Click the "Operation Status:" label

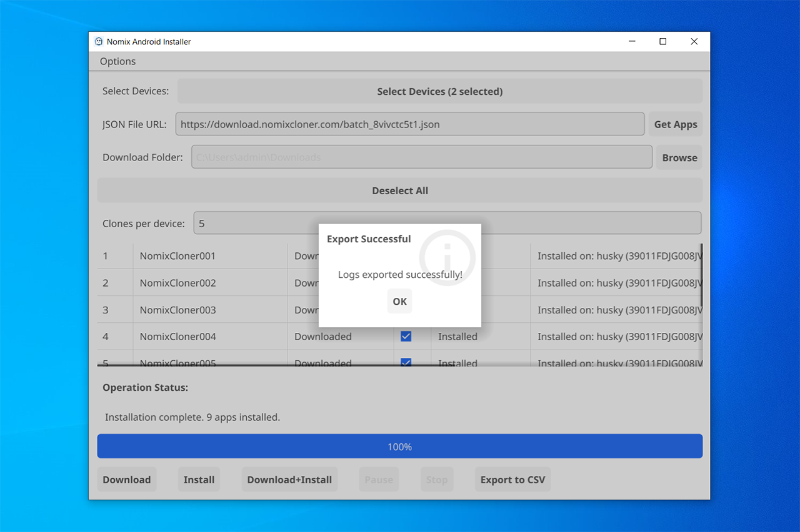[145, 387]
